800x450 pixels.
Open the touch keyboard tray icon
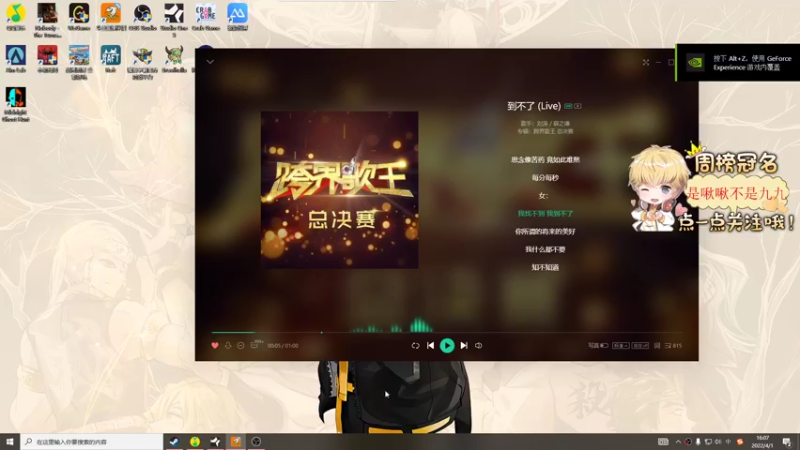tap(663, 442)
